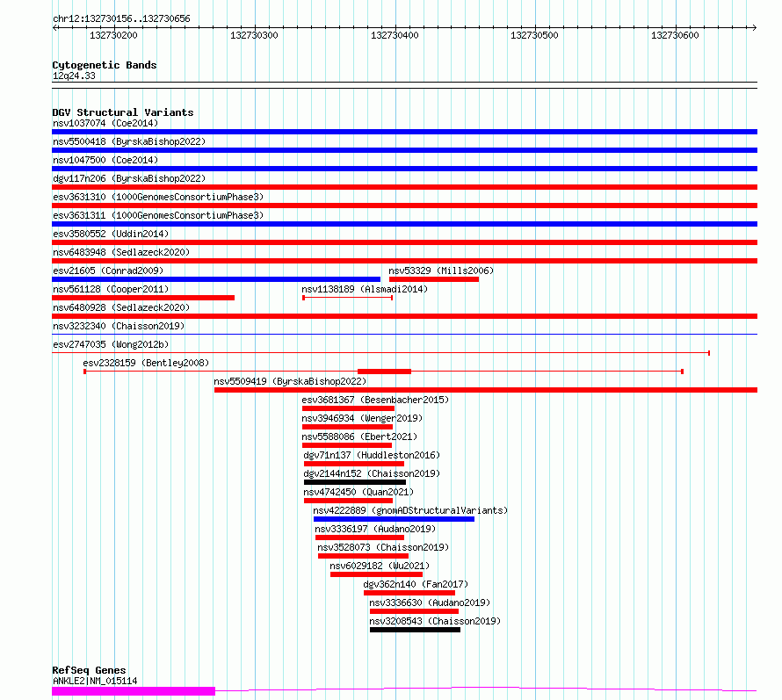Viewport: 782px width, 700px height.
Task: Click the esv3681367 (Besenbacher2015) label
Action: pyautogui.click(x=375, y=400)
